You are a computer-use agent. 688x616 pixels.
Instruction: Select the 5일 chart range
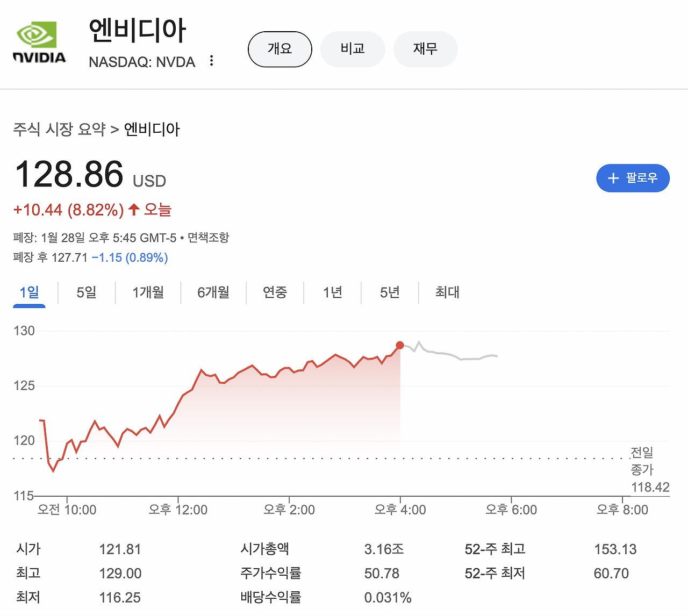pyautogui.click(x=86, y=292)
